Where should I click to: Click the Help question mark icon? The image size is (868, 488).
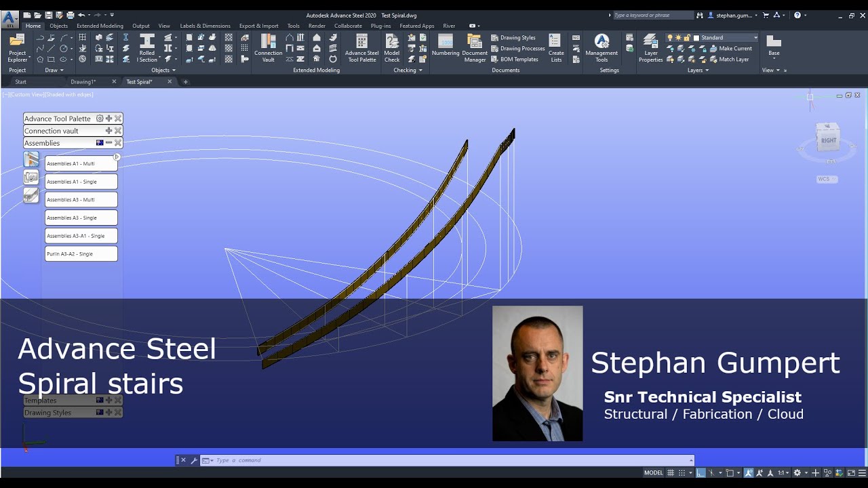click(797, 15)
